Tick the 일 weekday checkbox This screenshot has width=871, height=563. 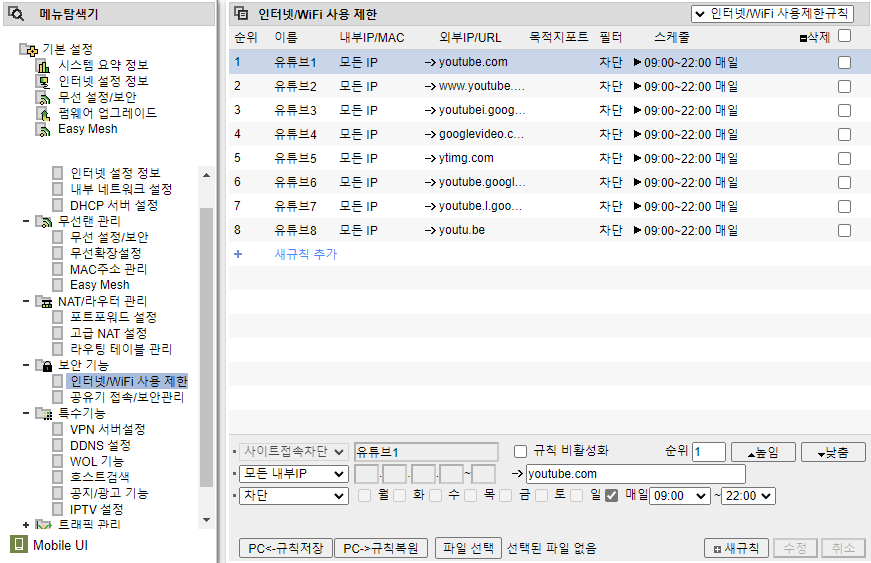tap(577, 495)
